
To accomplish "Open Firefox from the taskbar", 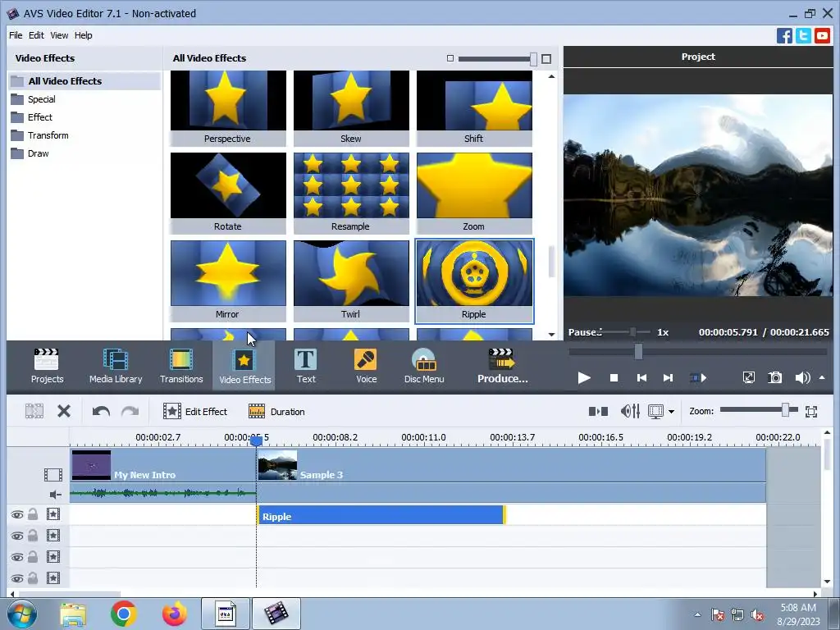I will 175,614.
